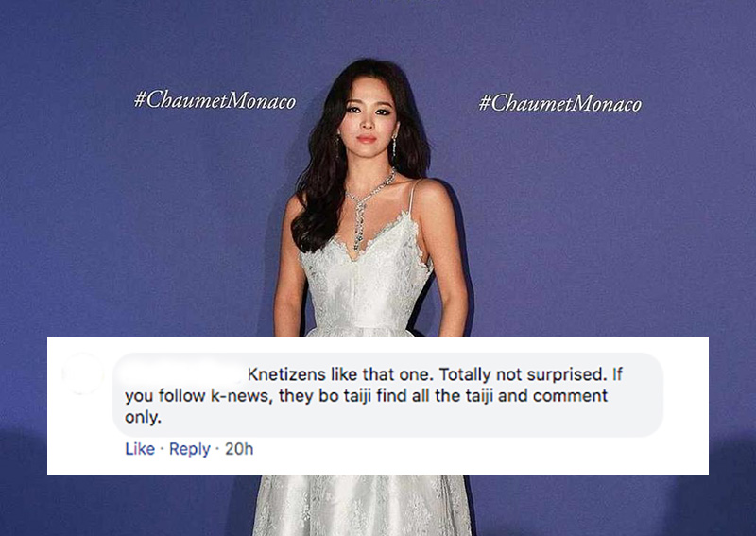Click the last word 'only.' in comment

click(143, 417)
